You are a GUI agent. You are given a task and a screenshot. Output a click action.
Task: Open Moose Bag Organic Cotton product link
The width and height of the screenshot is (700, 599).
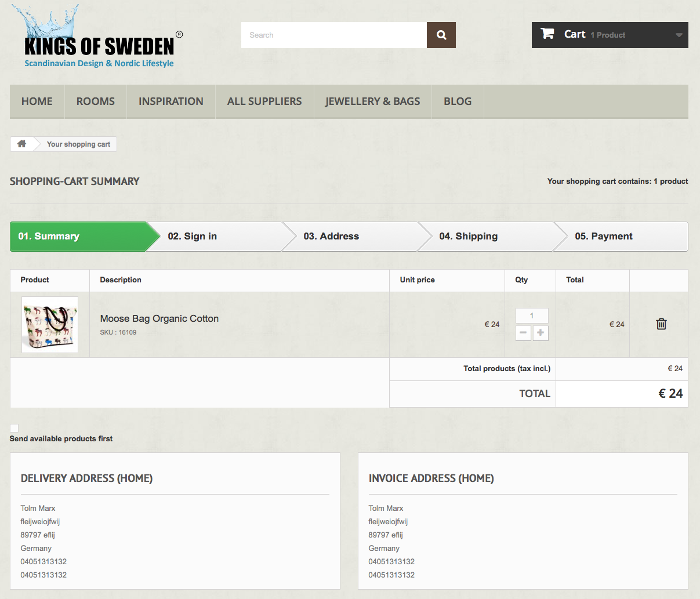159,318
